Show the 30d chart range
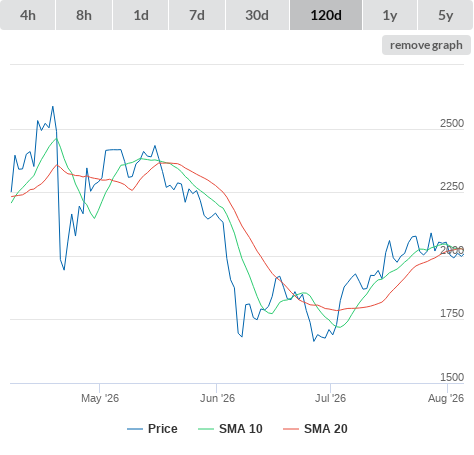The image size is (474, 455). (257, 15)
